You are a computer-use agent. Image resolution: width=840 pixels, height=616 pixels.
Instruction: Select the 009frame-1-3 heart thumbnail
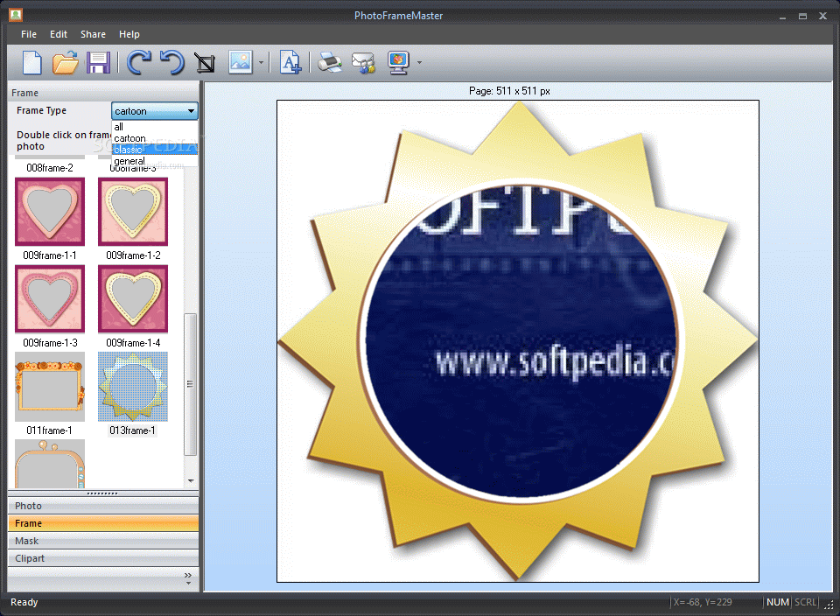pyautogui.click(x=50, y=299)
